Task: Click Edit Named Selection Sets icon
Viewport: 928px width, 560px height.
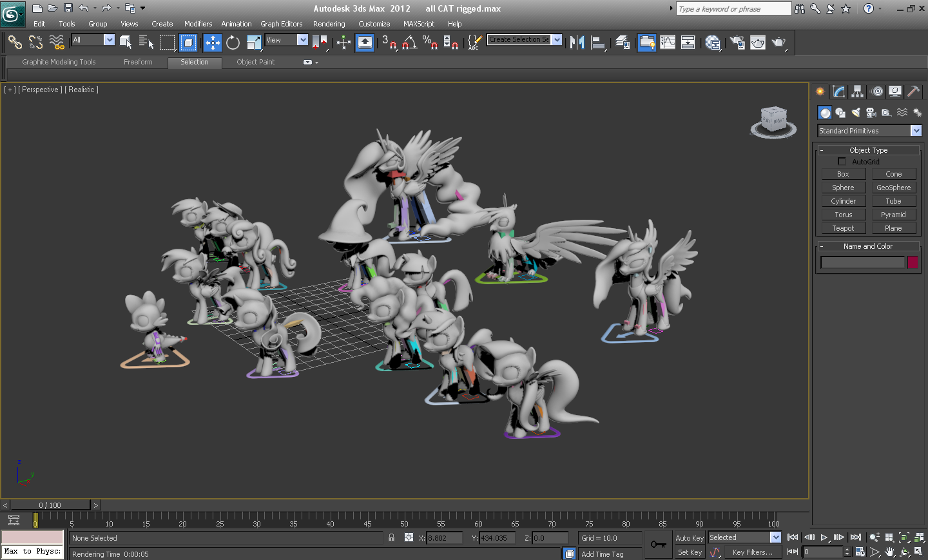Action: 474,43
